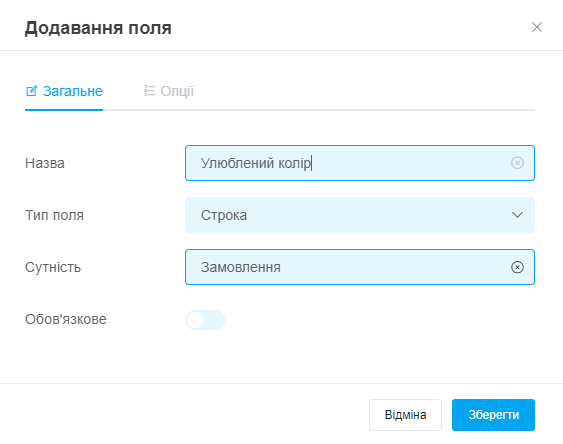Click the Сутність label
563x444 pixels.
pyautogui.click(x=53, y=267)
